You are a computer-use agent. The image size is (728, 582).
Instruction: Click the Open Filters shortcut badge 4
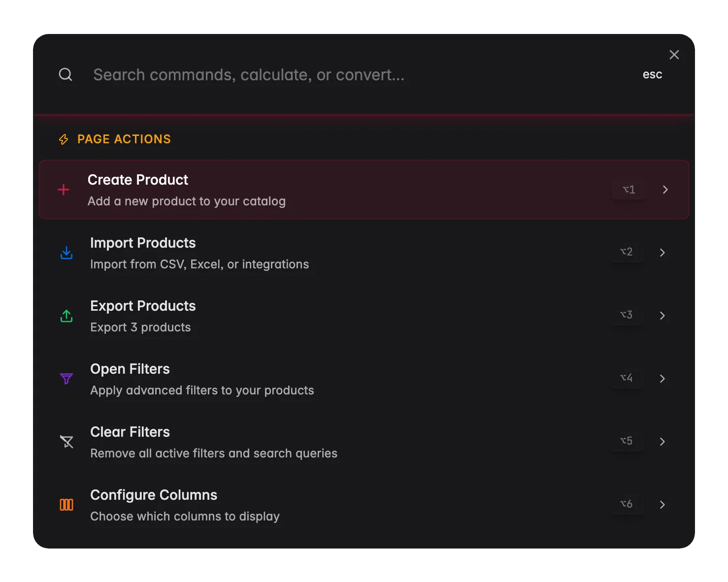tap(627, 378)
